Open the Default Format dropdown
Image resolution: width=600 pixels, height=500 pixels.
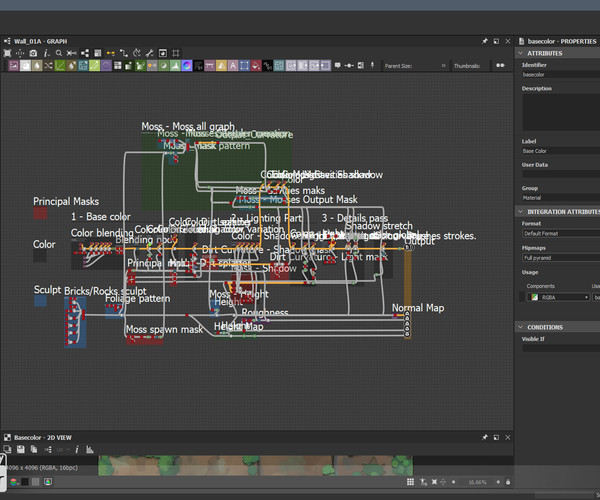(x=561, y=233)
